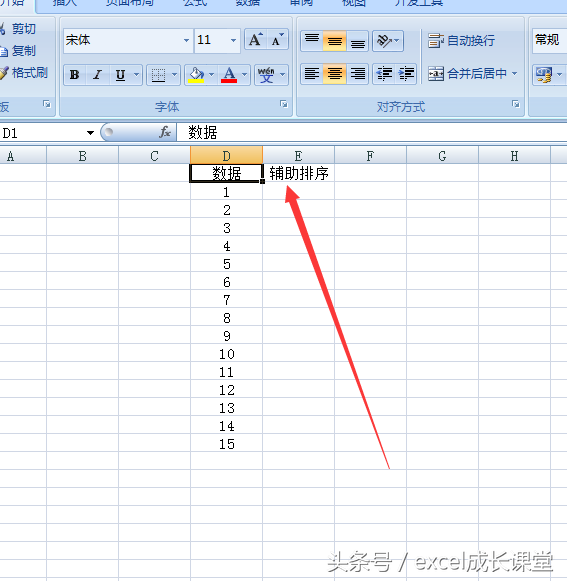Select the cell with value 12

(x=226, y=389)
